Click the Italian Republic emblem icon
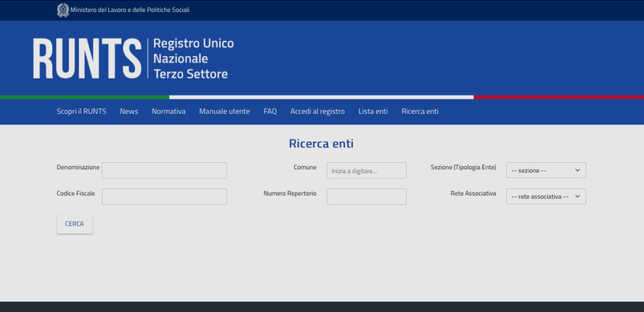The image size is (644, 312). click(x=63, y=10)
